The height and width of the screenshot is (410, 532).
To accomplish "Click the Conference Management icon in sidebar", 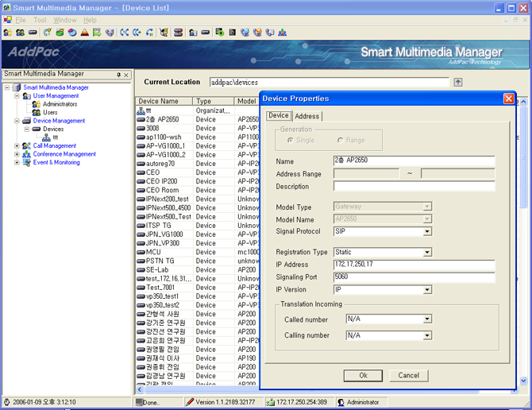I will (x=27, y=154).
